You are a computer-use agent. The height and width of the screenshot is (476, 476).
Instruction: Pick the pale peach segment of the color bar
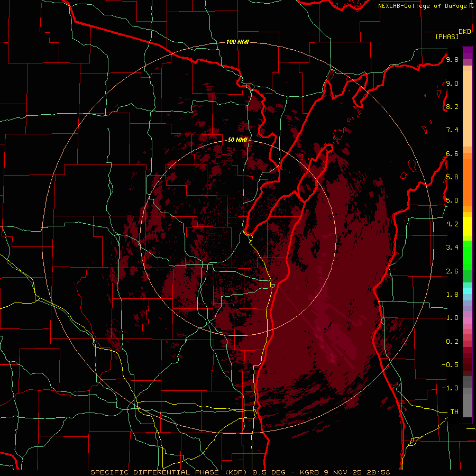click(467, 108)
